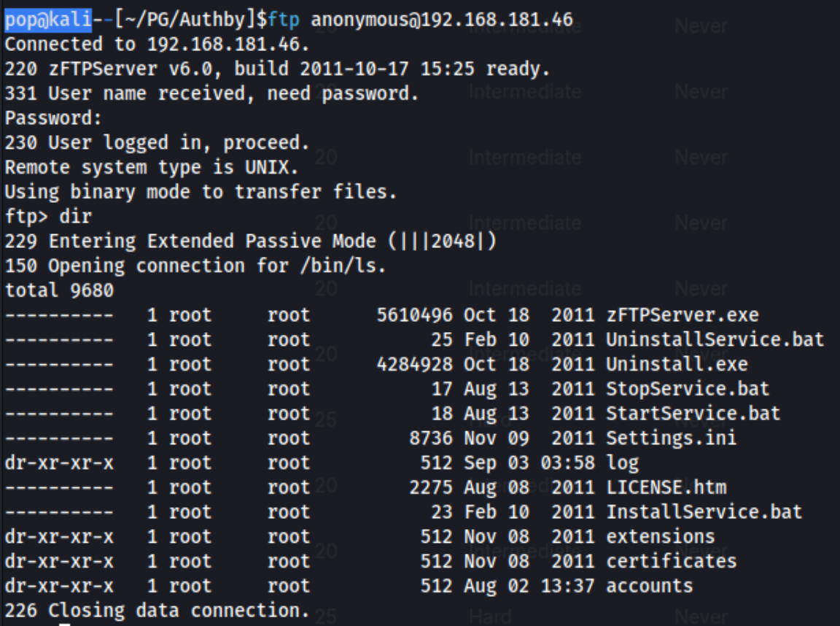Select StopService.bat in directory listing

688,389
